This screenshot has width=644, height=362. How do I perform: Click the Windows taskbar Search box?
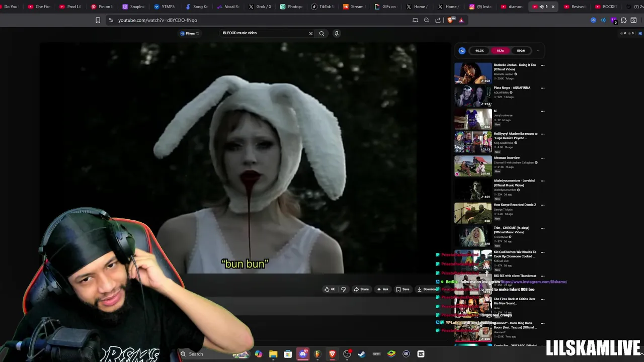[214, 354]
